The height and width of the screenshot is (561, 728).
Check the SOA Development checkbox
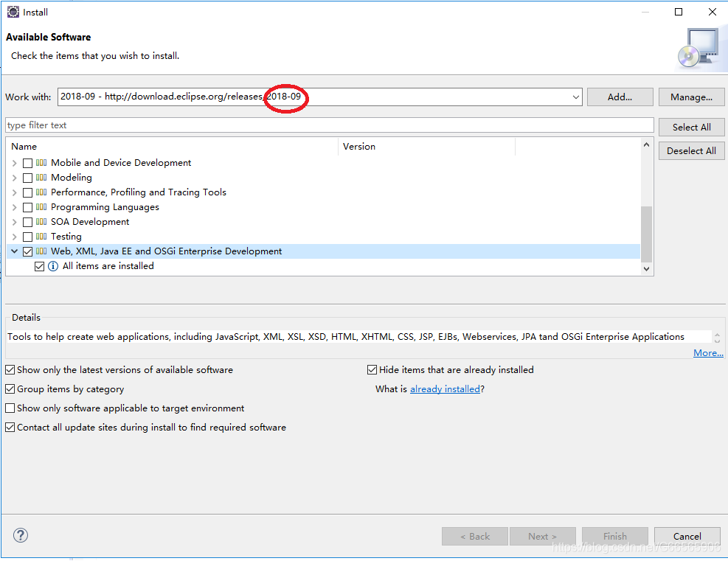click(27, 223)
